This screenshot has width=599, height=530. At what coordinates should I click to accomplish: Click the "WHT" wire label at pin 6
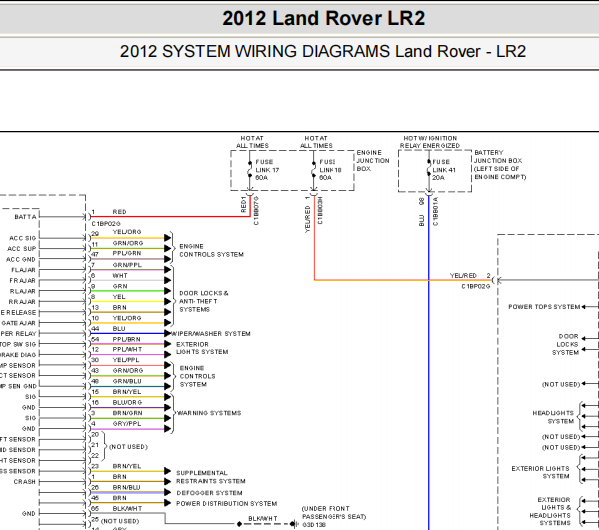[120, 276]
